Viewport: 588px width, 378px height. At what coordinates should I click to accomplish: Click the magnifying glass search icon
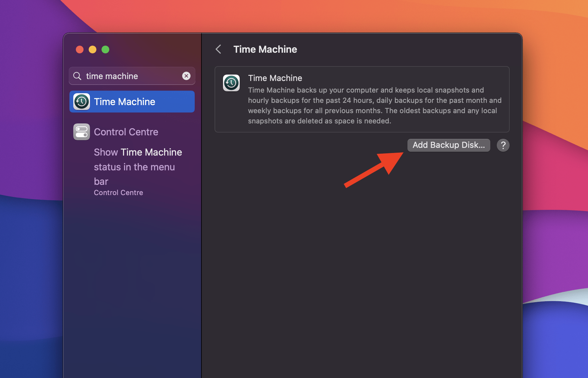[x=77, y=76]
